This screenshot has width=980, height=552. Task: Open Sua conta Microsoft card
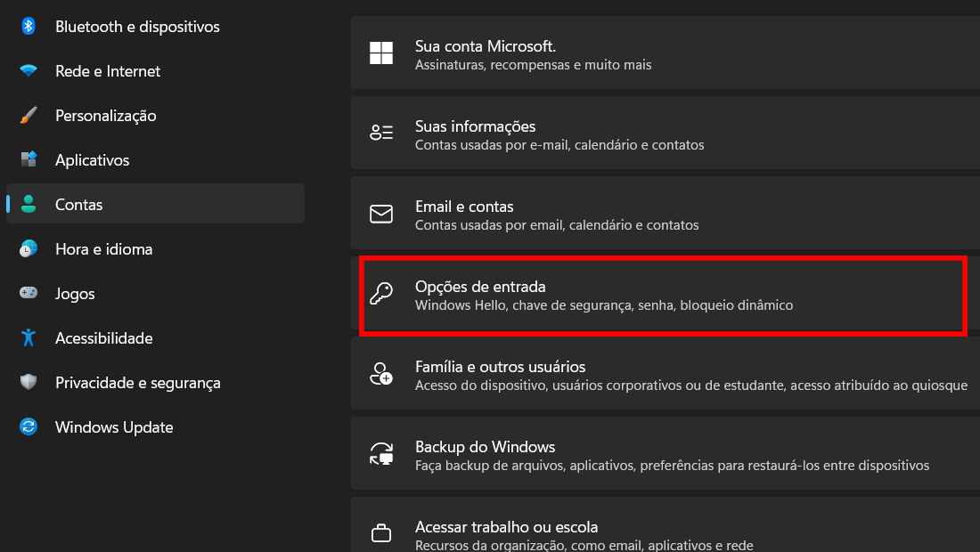pos(665,53)
